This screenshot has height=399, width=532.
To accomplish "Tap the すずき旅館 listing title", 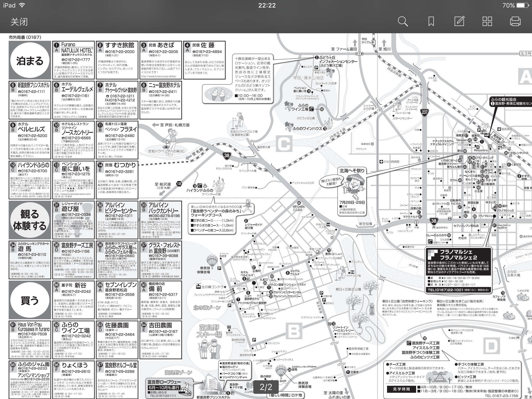I will coord(120,45).
